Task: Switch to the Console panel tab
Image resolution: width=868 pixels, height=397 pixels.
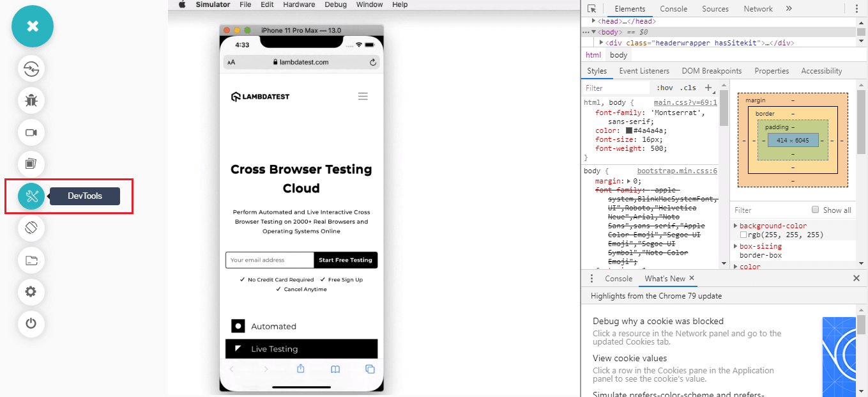Action: pyautogui.click(x=673, y=9)
